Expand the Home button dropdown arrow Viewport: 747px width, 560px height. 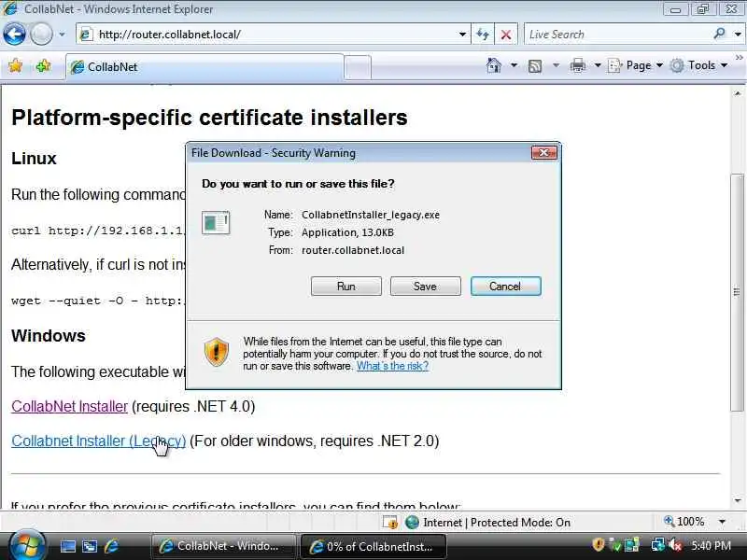pos(514,65)
